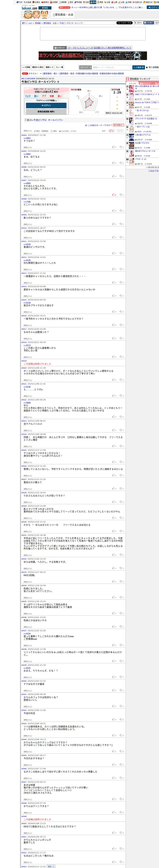159x868 pixels.
Task: Click post number #930
Action: 24,522
